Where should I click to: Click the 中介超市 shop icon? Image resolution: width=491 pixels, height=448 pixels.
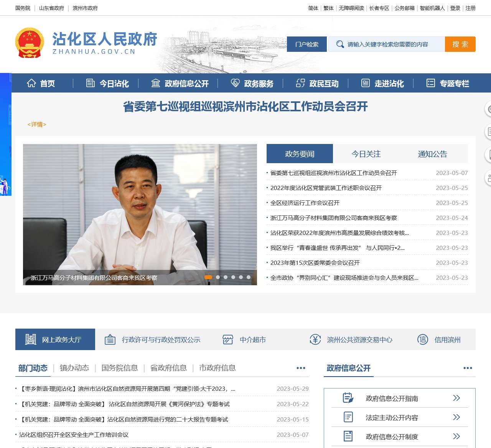tap(228, 340)
